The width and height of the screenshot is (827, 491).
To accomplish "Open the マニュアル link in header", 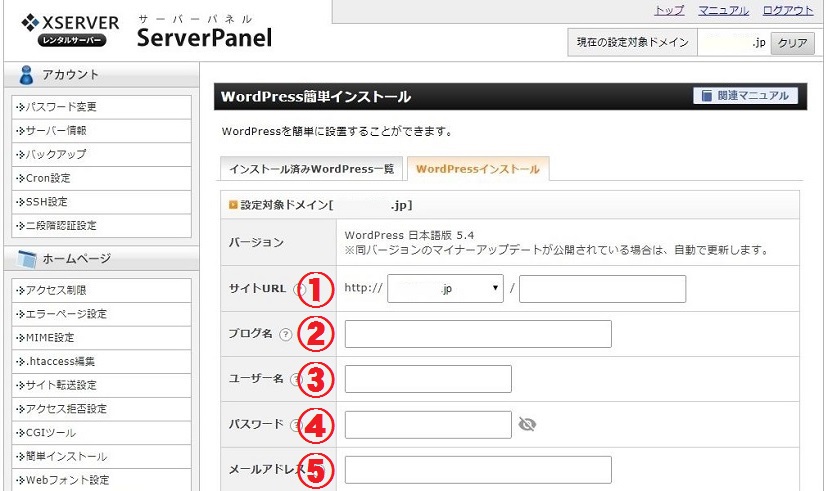I will (x=723, y=10).
